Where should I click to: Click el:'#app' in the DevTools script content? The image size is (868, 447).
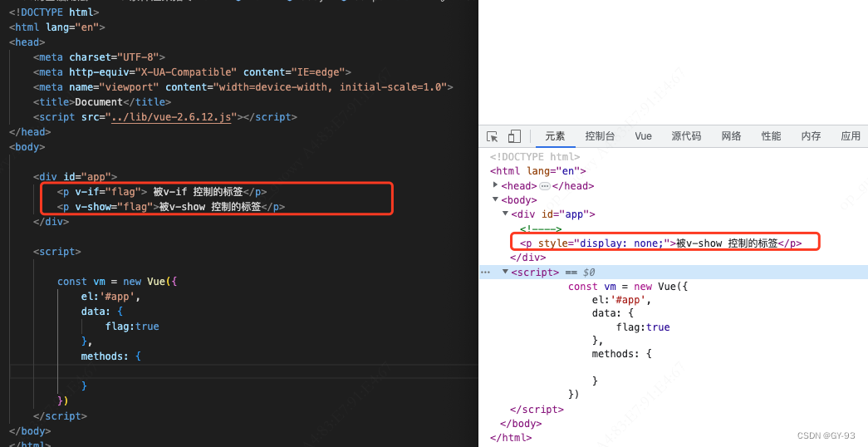[x=621, y=300]
